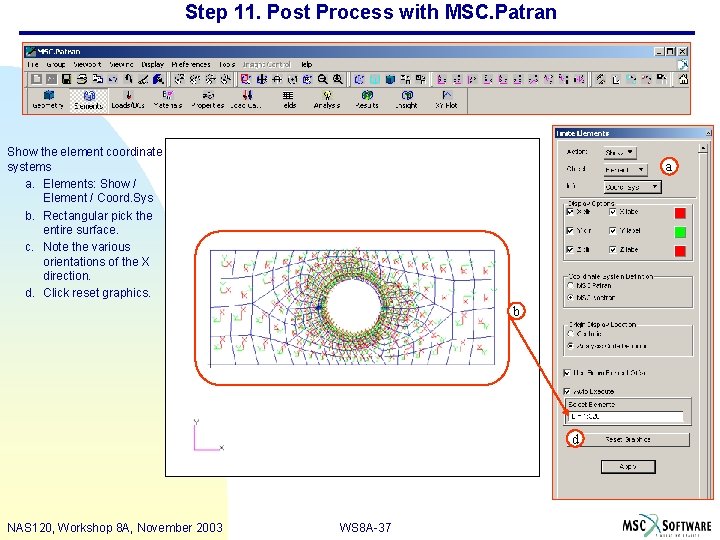This screenshot has height=540, width=720.
Task: Click the Apply button
Action: (628, 467)
